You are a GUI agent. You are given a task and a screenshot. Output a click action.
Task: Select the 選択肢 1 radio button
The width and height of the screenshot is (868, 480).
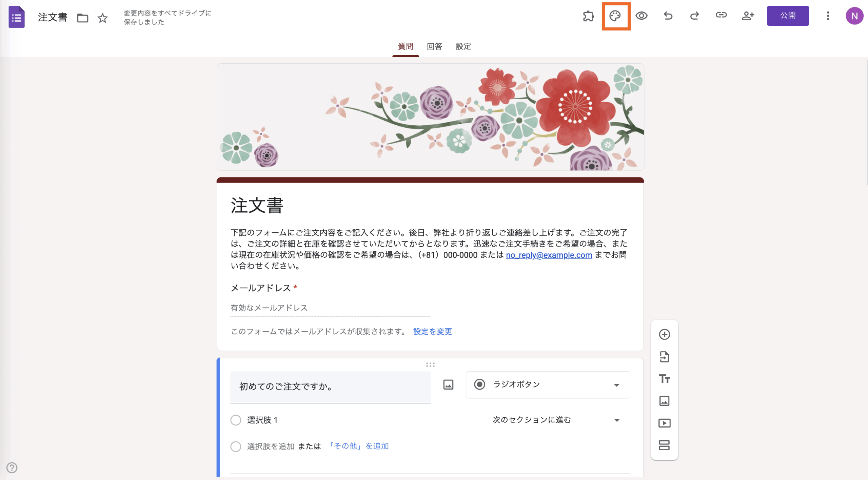pos(236,420)
